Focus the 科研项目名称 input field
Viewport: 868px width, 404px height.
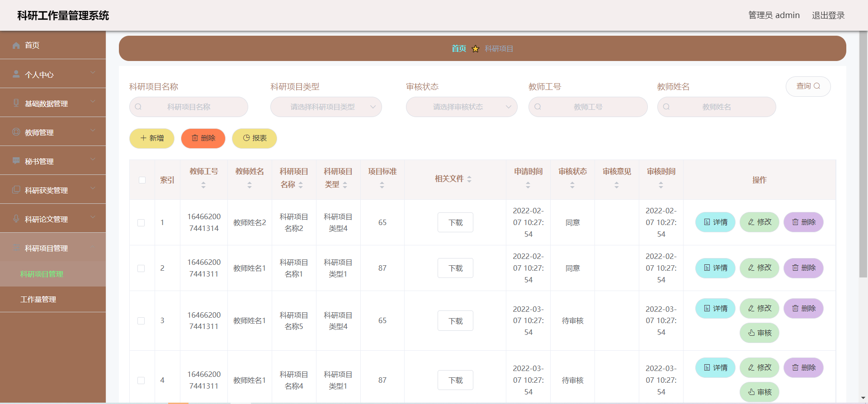click(x=189, y=107)
